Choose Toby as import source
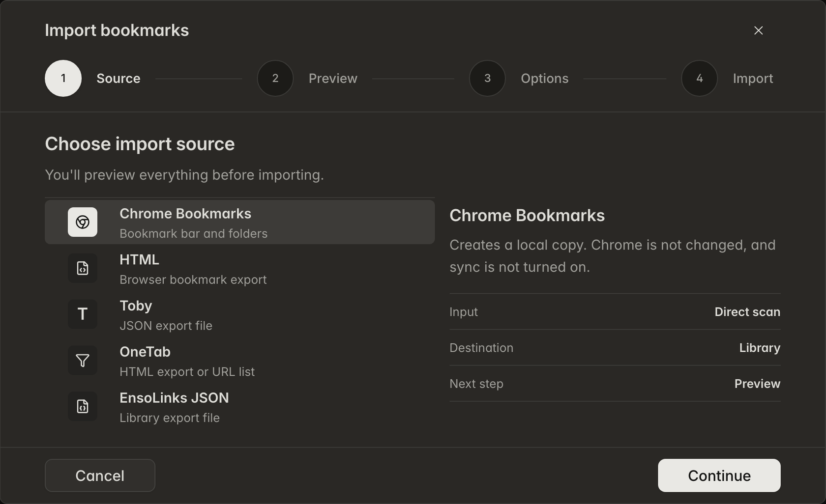 click(x=240, y=314)
